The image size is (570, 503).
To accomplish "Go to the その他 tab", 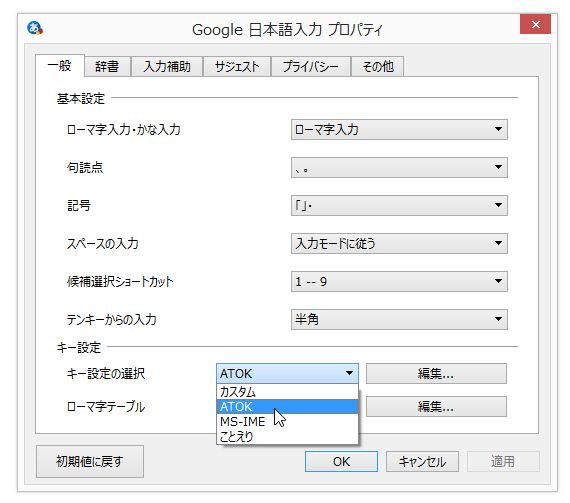I will pyautogui.click(x=378, y=66).
